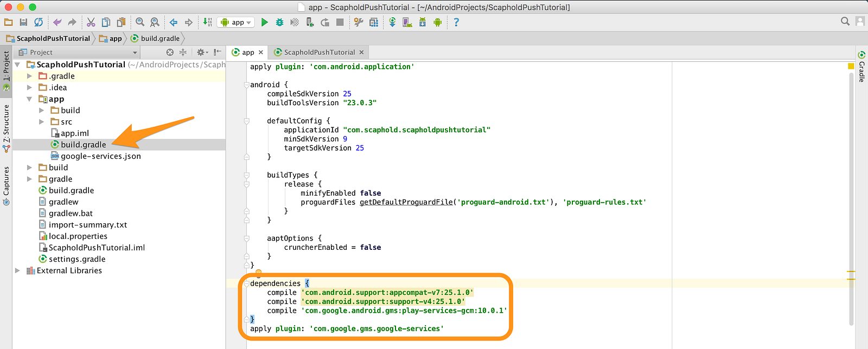This screenshot has width=868, height=349.
Task: Run with coverage icon
Action: tap(295, 22)
